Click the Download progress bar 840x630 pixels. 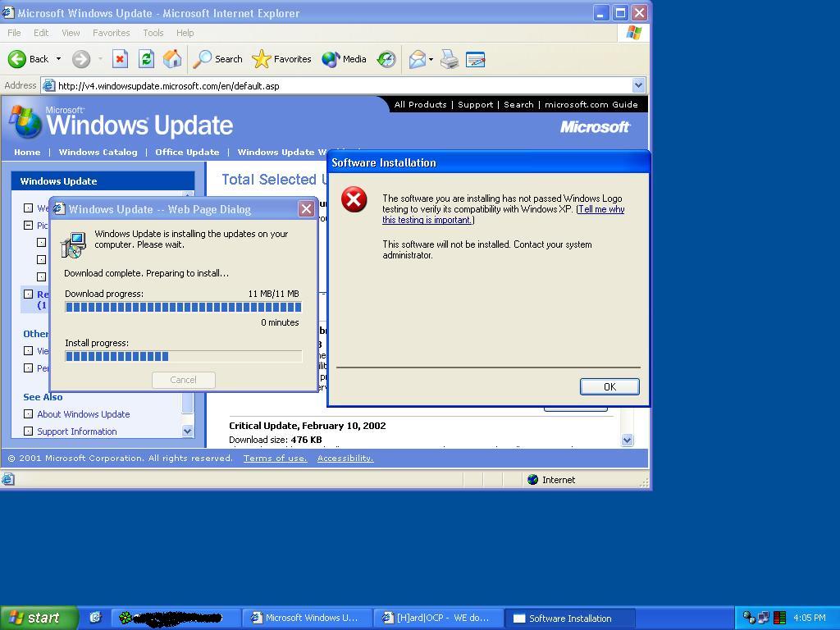(x=183, y=307)
